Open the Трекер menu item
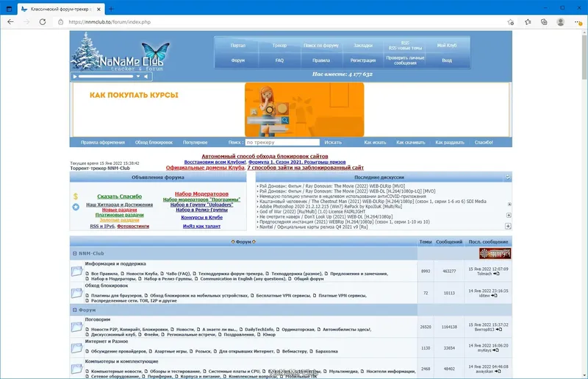This screenshot has width=588, height=379. [x=279, y=46]
